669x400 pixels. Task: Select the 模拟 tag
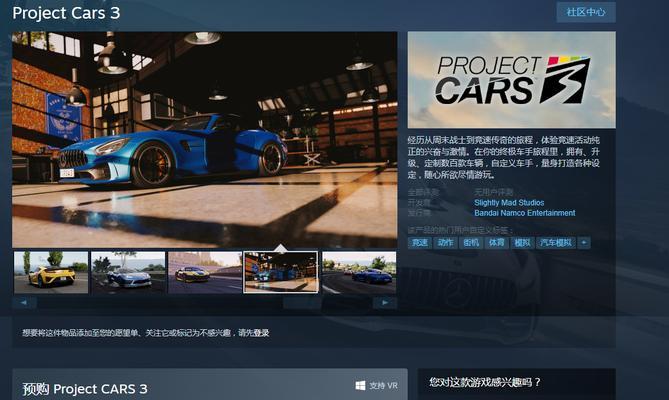coord(522,243)
